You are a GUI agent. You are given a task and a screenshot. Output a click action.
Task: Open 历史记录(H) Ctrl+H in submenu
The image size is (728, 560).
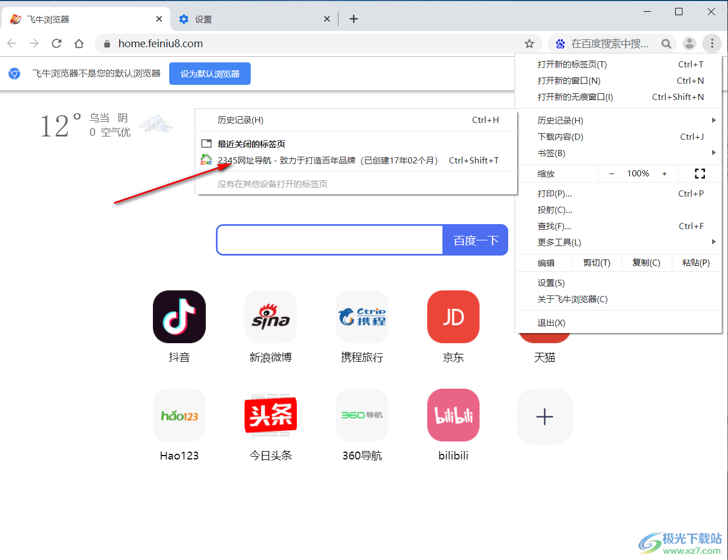click(356, 120)
